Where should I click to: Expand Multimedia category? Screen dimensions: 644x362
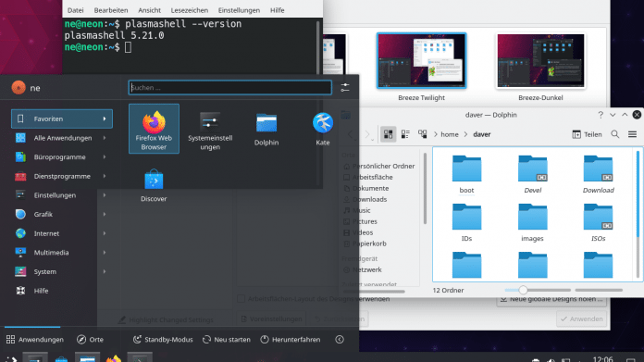(x=62, y=253)
